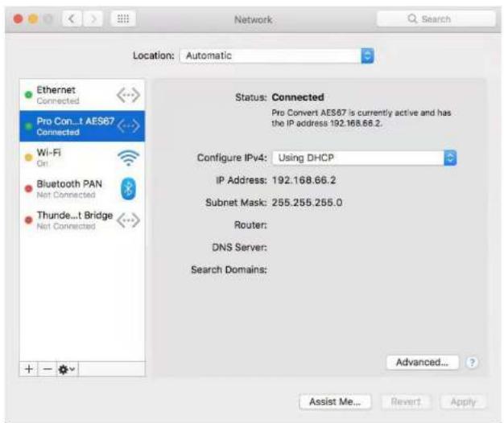Click the Apply button
Image resolution: width=504 pixels, height=423 pixels.
(463, 401)
